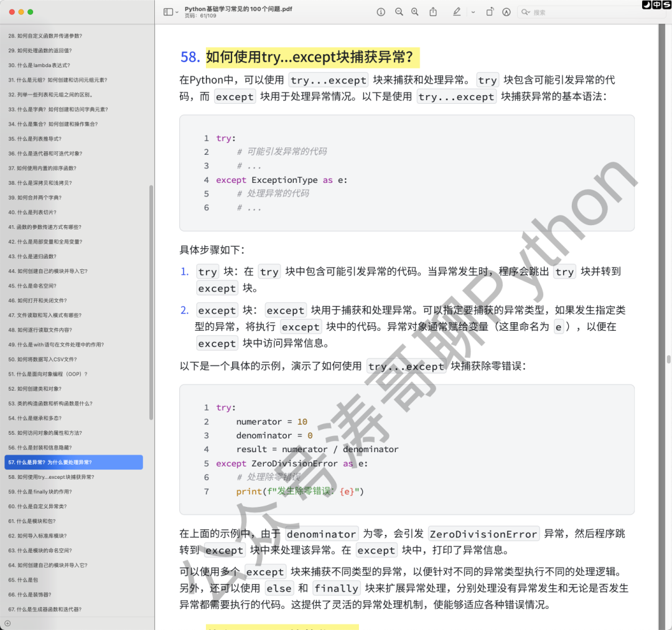
Task: Click the input method icon in menu bar
Action: click(656, 5)
